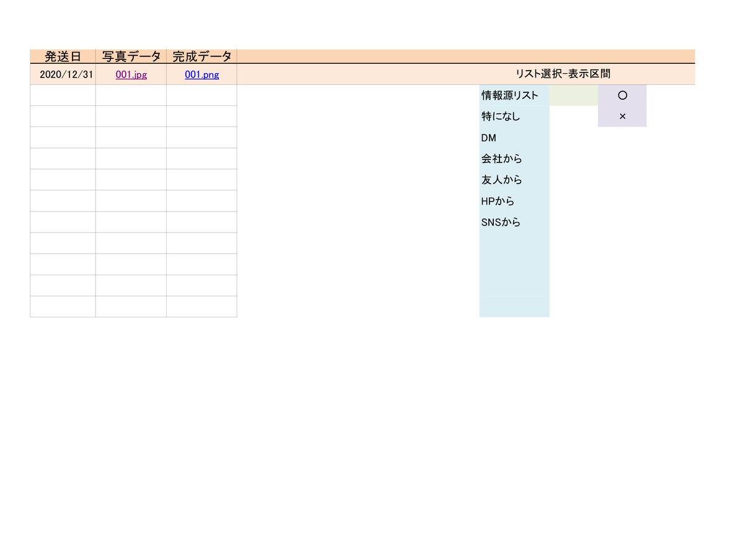Select the 発送日 column header
The height and width of the screenshot is (535, 756).
click(x=63, y=56)
